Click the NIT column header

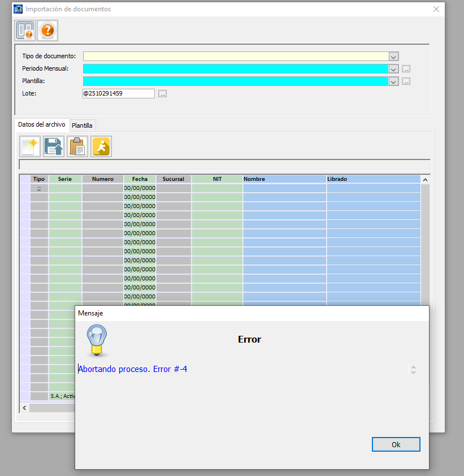(x=217, y=179)
